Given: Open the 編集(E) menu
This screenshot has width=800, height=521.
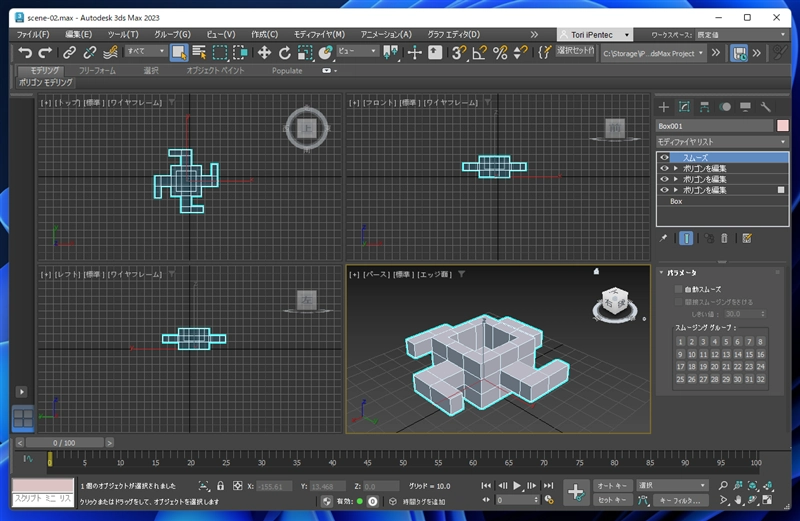Looking at the screenshot, I should coord(79,35).
